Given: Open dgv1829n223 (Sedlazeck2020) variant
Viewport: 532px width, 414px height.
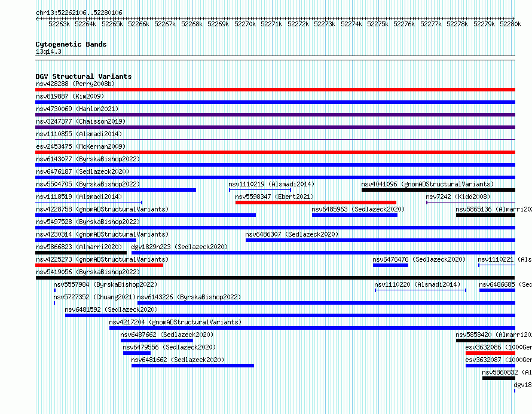Looking at the screenshot, I should pyautogui.click(x=179, y=247).
